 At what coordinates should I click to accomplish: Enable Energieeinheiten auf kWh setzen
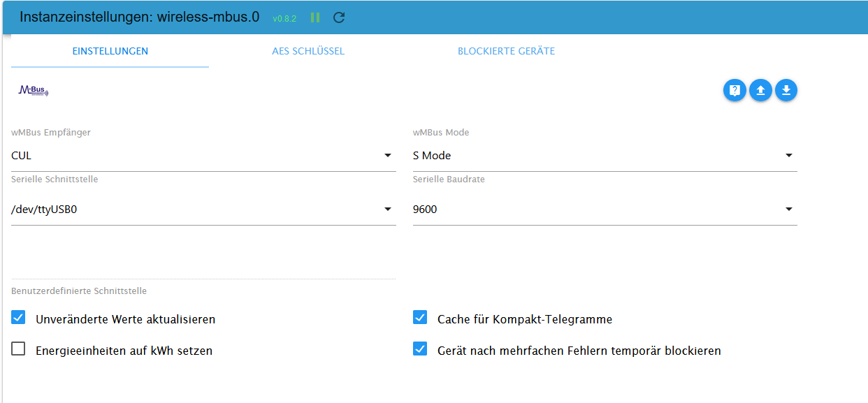click(x=18, y=349)
